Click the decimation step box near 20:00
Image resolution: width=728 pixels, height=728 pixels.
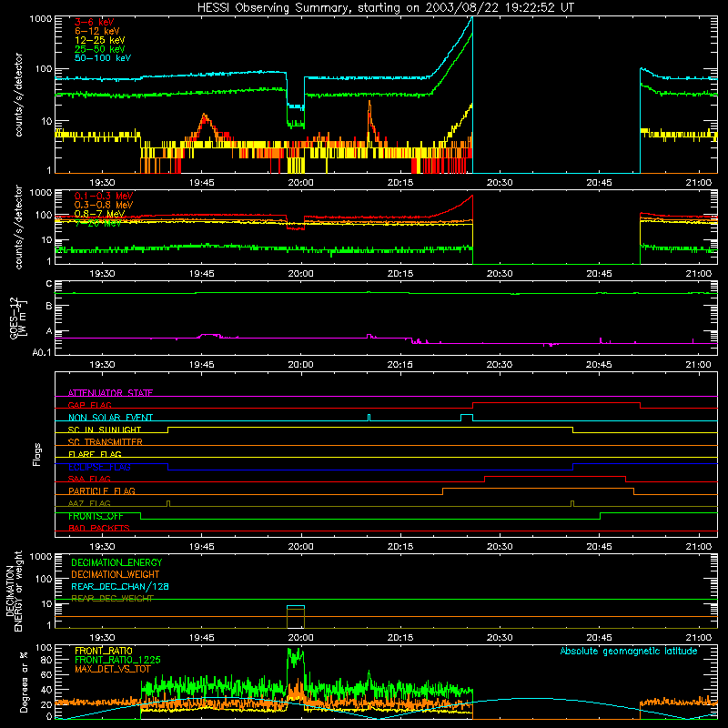[x=296, y=617]
